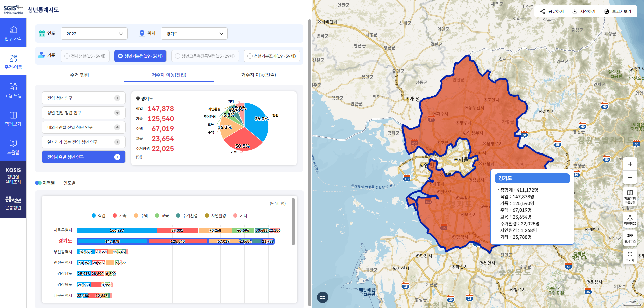The image size is (644, 308).
Task: Show 청년POI markers on the map
Action: point(630,220)
